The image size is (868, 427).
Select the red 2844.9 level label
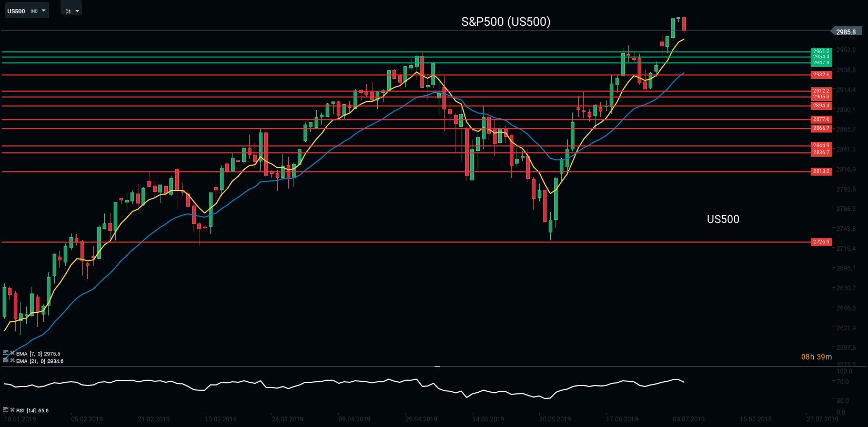[821, 146]
